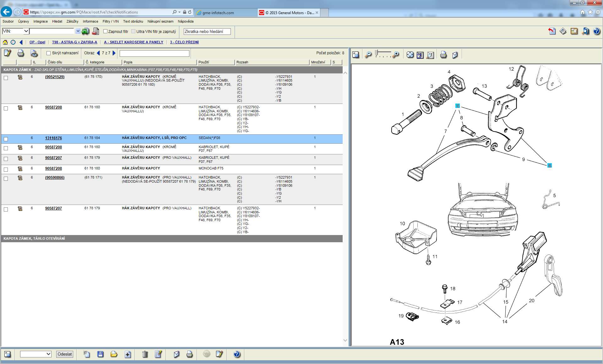Click the blue help question mark top right
This screenshot has height=364, width=603.
pos(596,31)
